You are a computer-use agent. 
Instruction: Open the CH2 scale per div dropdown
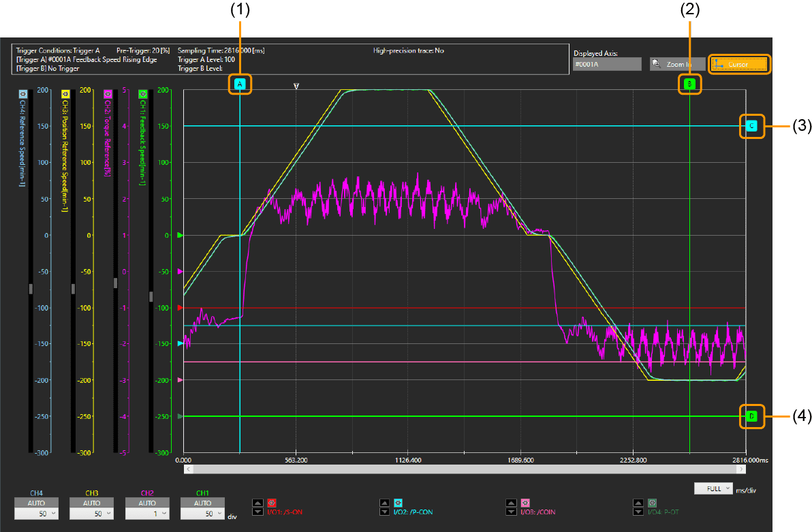[147, 514]
